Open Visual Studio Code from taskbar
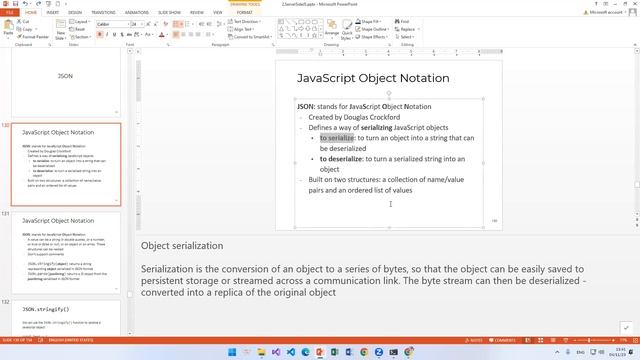This screenshot has height=360, width=640. pyautogui.click(x=291, y=352)
